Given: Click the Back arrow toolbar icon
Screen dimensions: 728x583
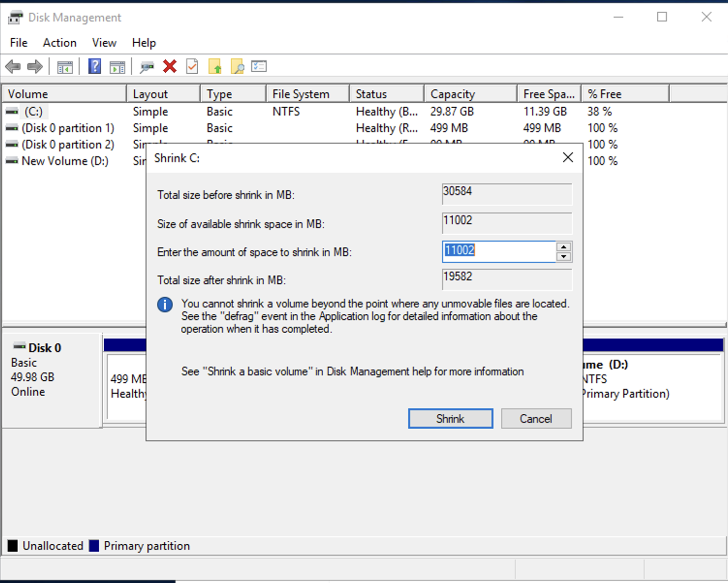Looking at the screenshot, I should click(13, 66).
